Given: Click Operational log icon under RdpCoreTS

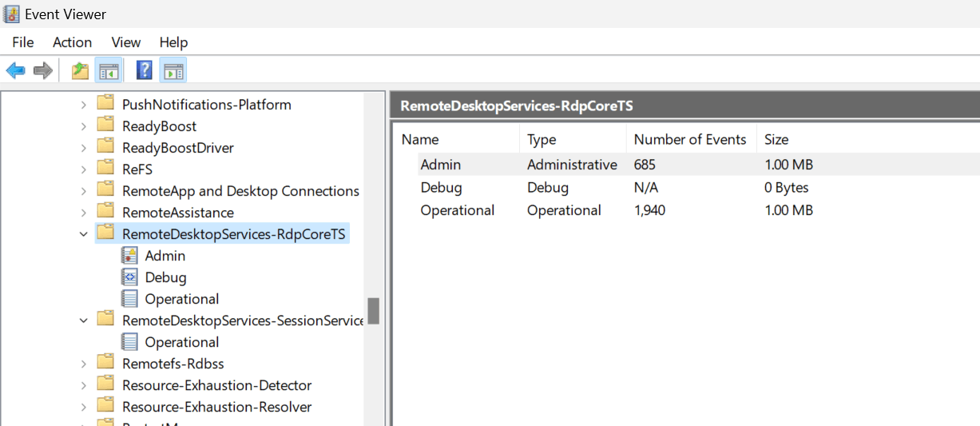Looking at the screenshot, I should [129, 298].
